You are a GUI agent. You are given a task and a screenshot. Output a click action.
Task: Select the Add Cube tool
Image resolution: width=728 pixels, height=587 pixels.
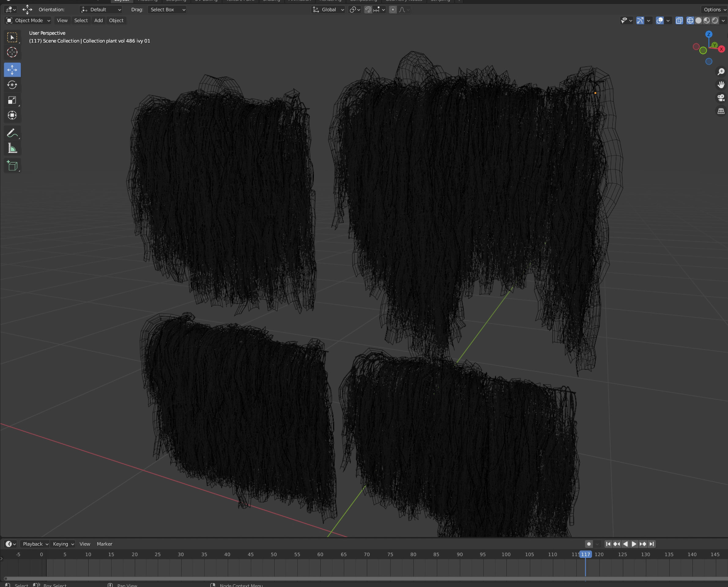coord(12,166)
